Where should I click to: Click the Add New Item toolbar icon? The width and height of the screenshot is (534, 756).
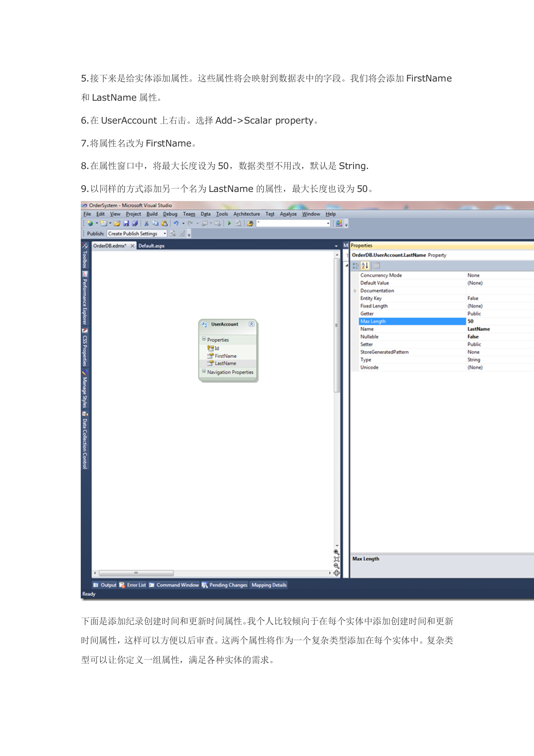(x=104, y=223)
